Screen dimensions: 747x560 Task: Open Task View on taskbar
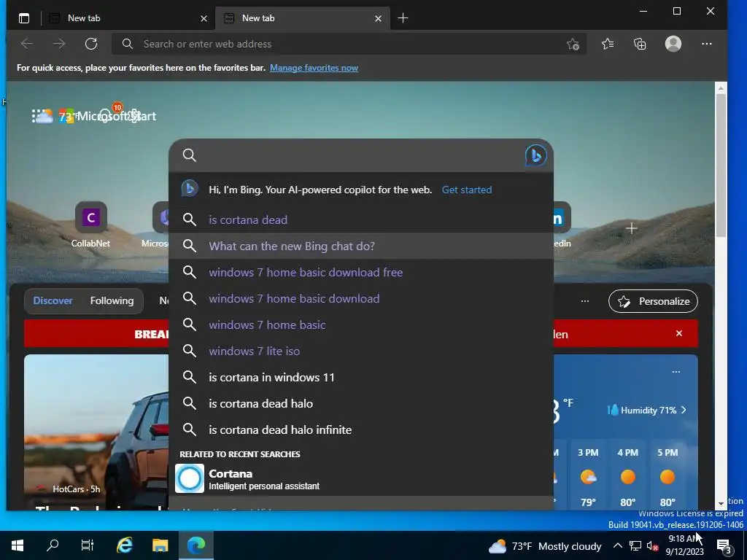(88, 545)
